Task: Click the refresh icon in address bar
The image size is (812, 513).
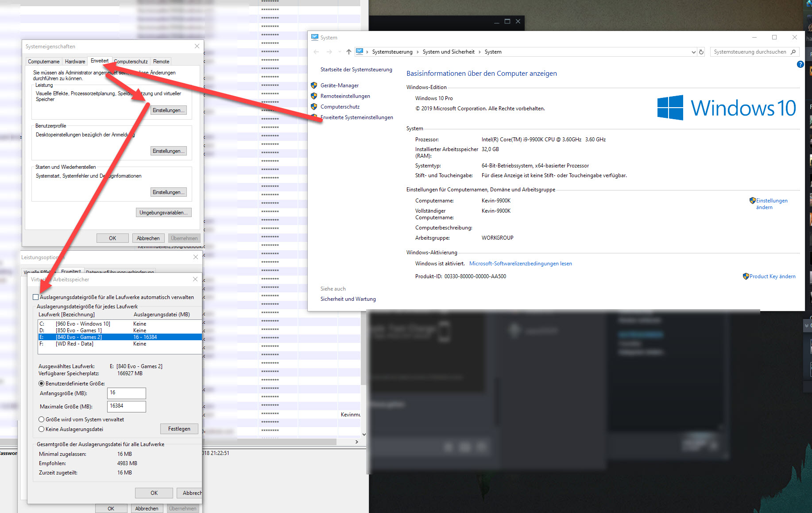Action: [x=701, y=52]
